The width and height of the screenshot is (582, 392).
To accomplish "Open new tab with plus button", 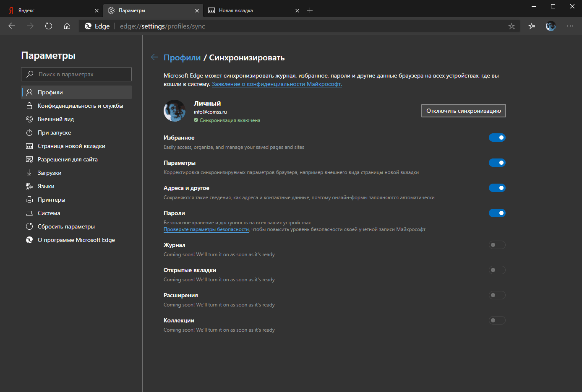I will click(x=310, y=10).
